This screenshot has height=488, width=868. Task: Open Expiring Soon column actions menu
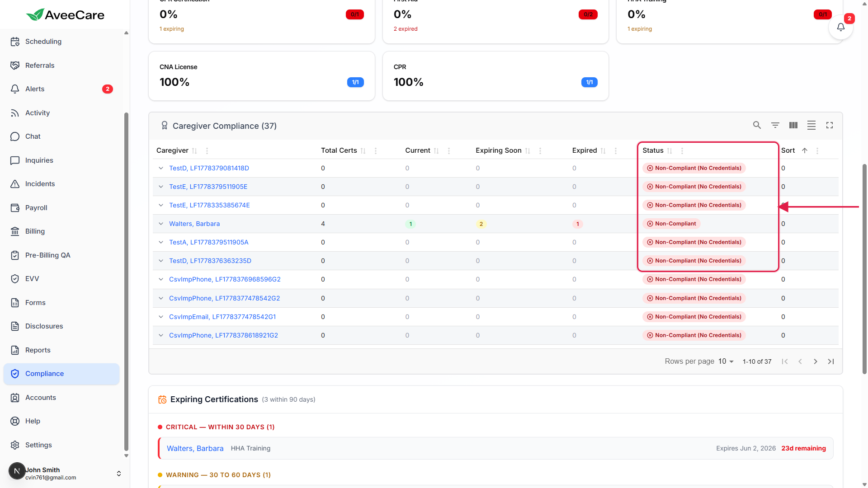(540, 151)
